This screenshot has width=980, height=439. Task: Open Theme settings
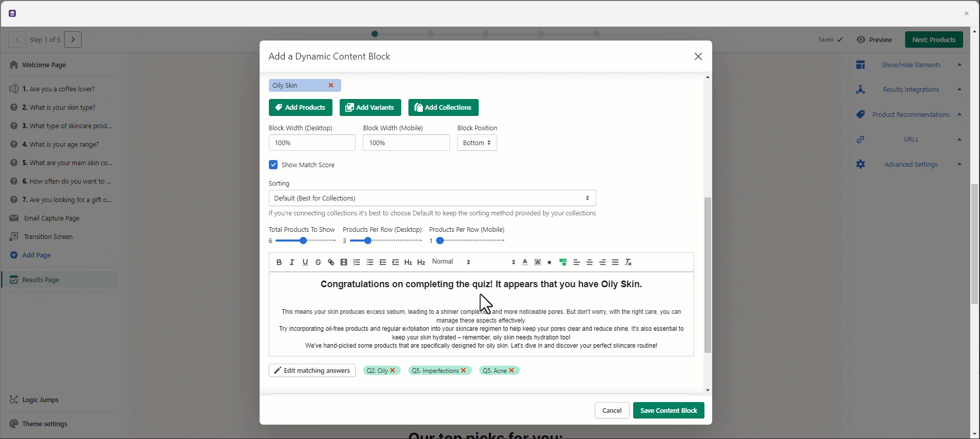click(x=44, y=424)
